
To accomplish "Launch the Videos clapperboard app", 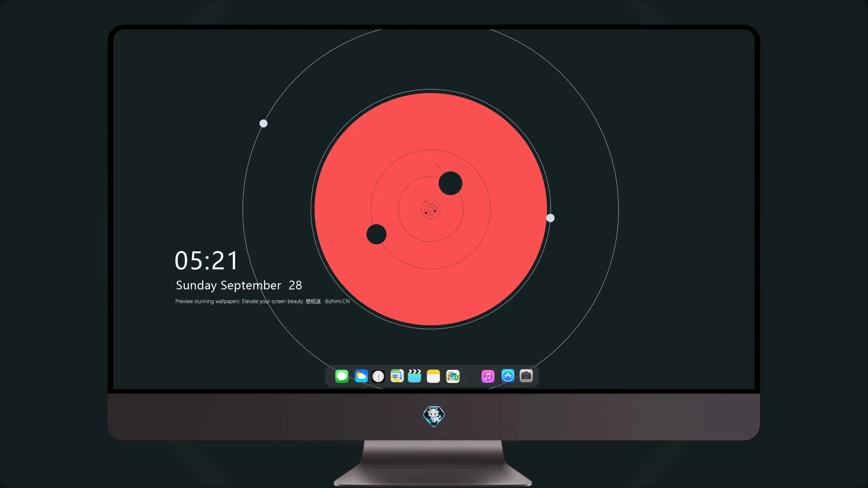I will [415, 376].
